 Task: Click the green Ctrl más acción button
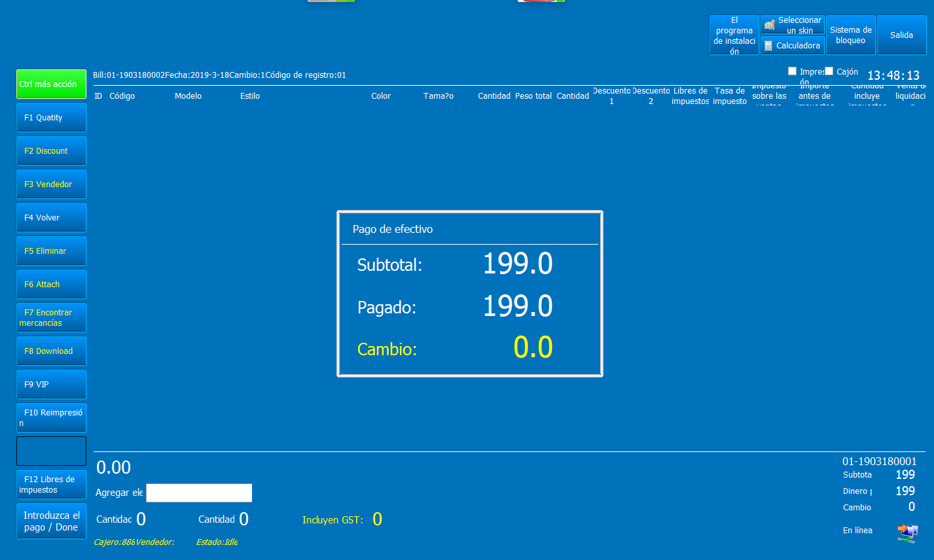51,84
